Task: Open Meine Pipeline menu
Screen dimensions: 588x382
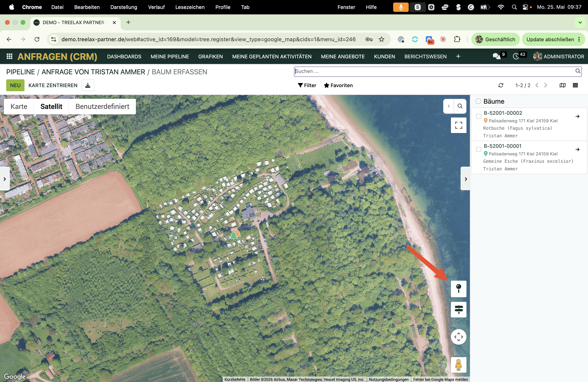Action: [x=170, y=56]
